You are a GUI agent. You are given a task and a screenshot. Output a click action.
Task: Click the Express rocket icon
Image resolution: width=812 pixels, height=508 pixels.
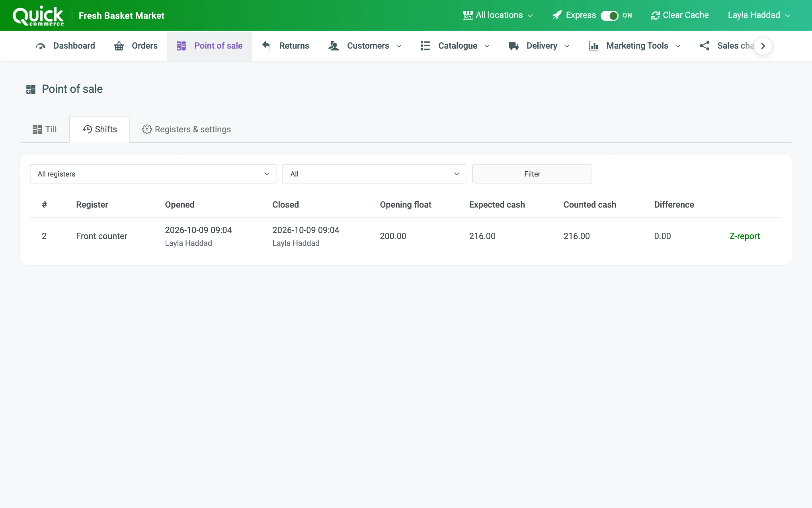[x=557, y=15]
